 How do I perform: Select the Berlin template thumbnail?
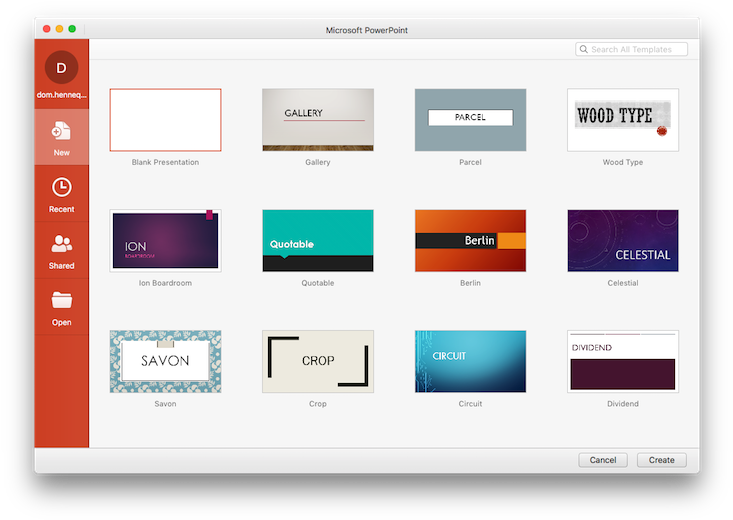click(x=470, y=241)
